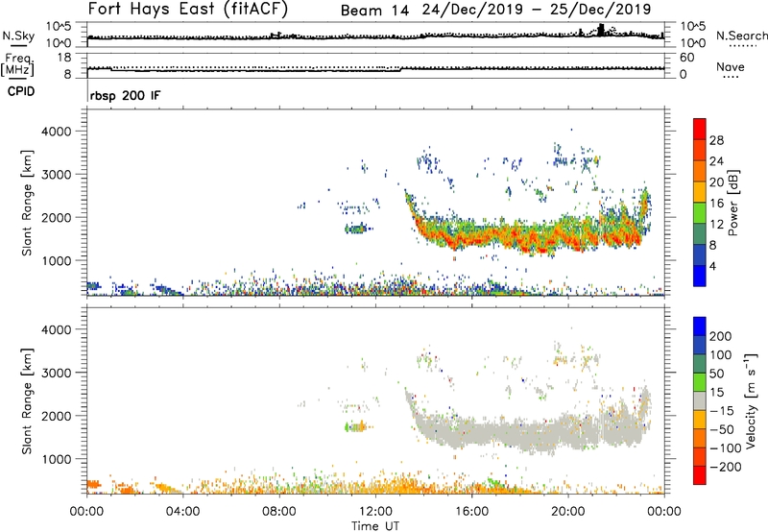The width and height of the screenshot is (768, 532).
Task: Click the 'Beam 14' label
Action: coord(374,11)
